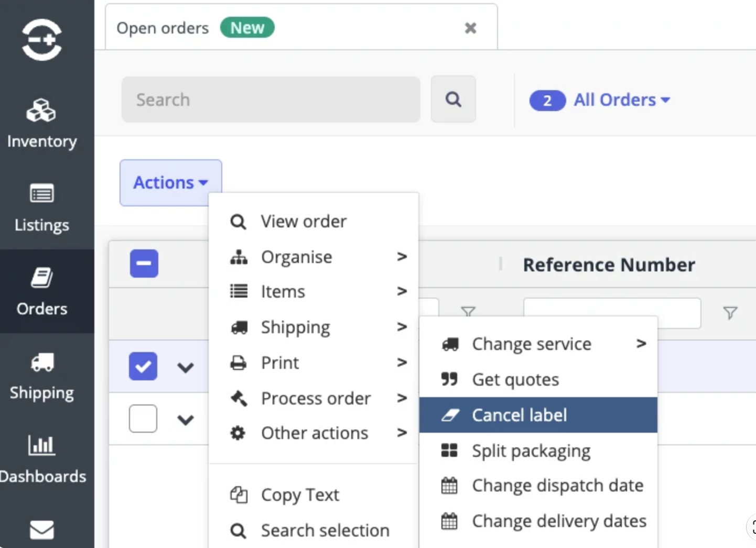Click the magnifier search button

453,99
